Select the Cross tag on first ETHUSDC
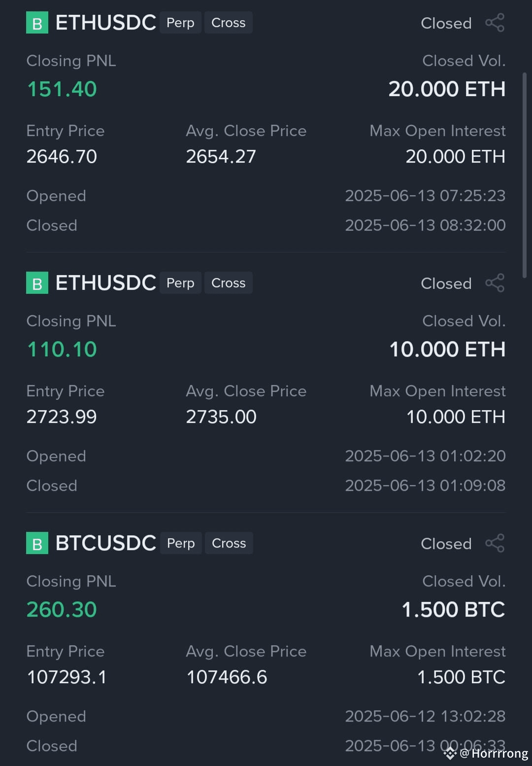This screenshot has width=532, height=766. click(229, 23)
